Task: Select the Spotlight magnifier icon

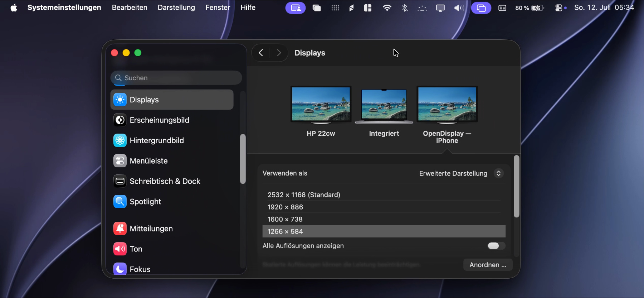Action: tap(120, 202)
